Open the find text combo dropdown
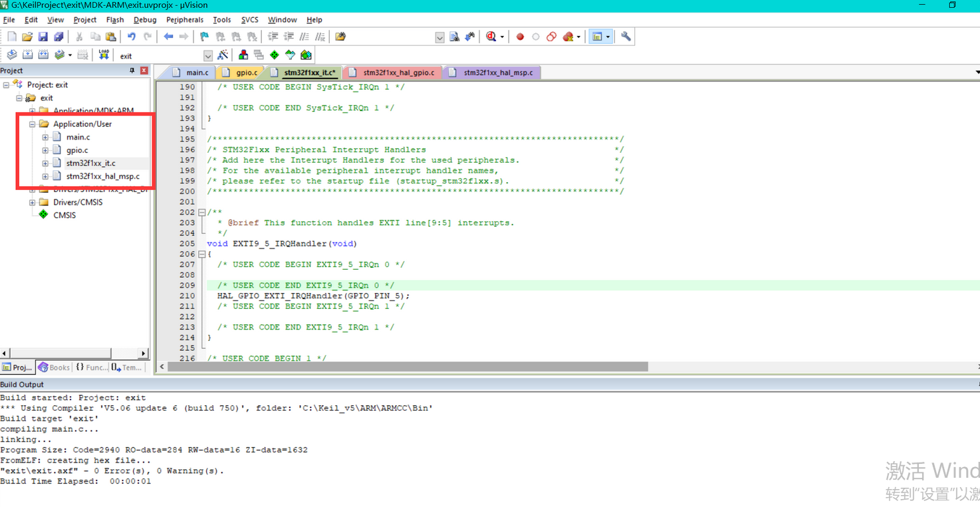 point(439,38)
